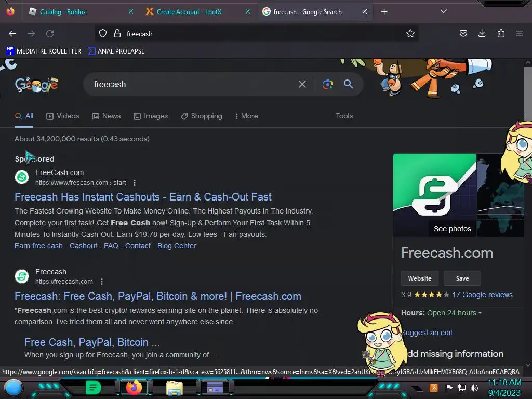532x399 pixels.
Task: Click the Google doodle logo
Action: coord(37,85)
